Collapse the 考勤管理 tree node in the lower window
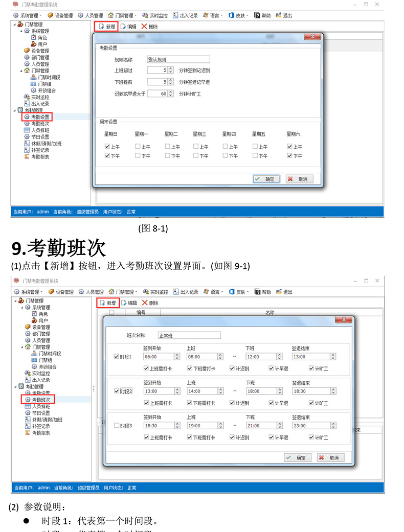 point(14,386)
